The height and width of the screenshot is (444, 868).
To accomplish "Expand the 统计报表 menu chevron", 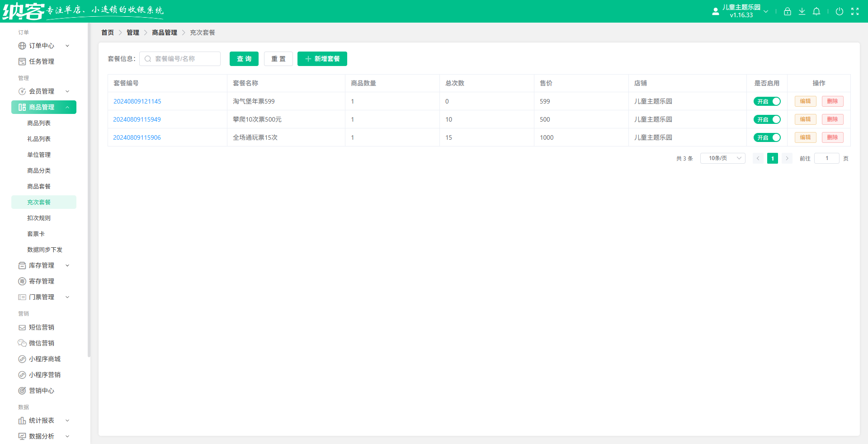I will tap(67, 420).
